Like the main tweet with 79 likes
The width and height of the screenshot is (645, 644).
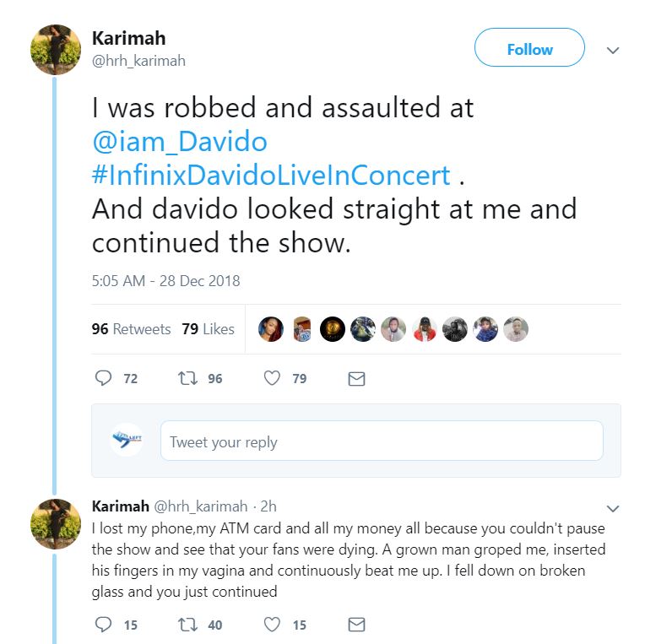[x=272, y=379]
